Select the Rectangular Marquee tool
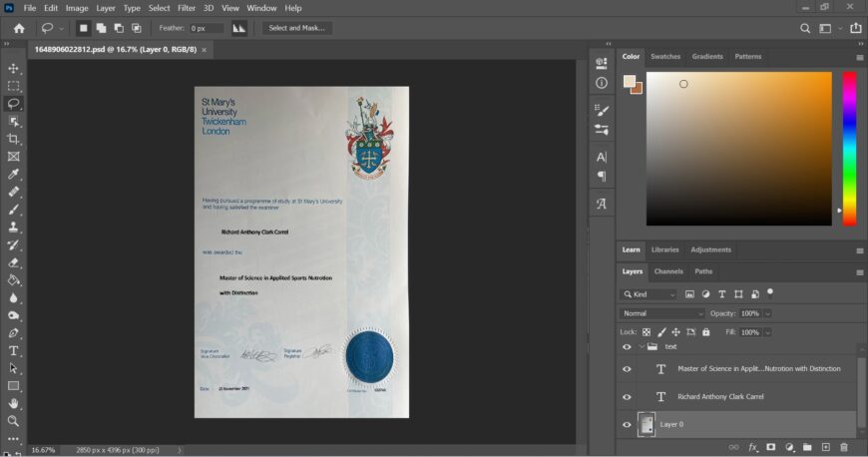Image resolution: width=868 pixels, height=457 pixels. click(13, 87)
